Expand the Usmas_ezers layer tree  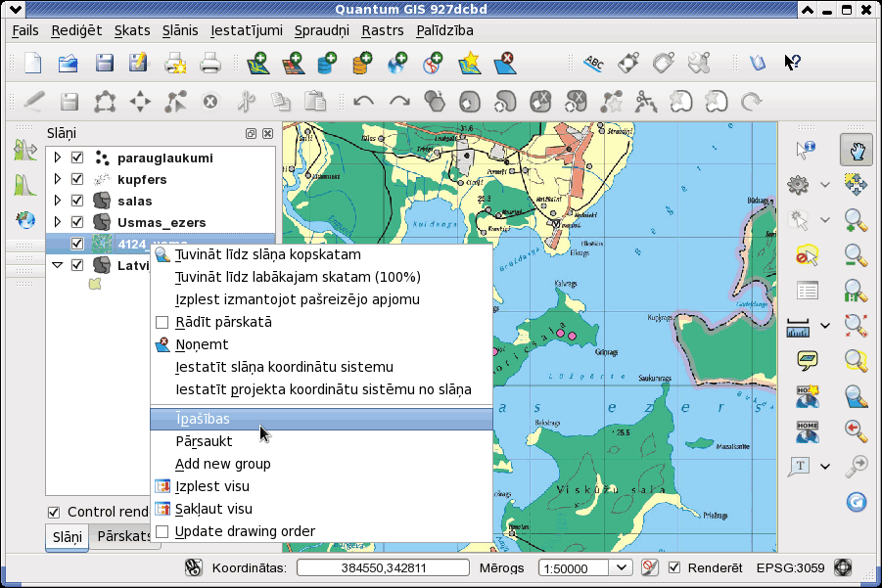58,221
